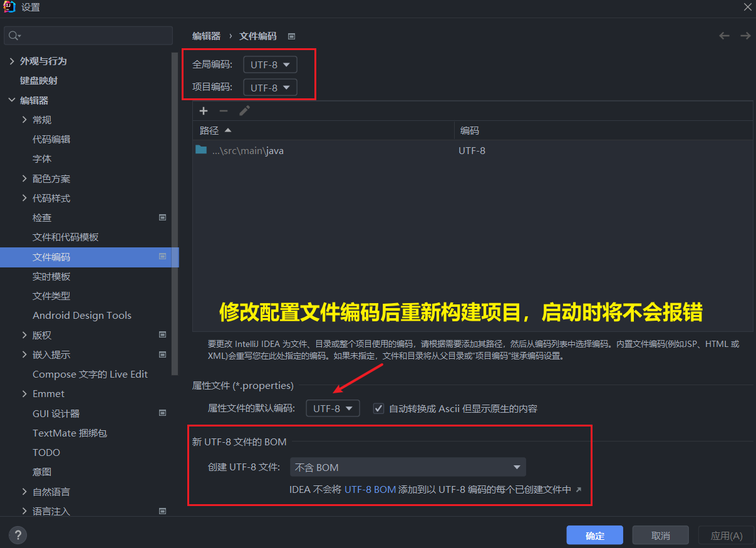Click the forward navigation arrow
The height and width of the screenshot is (548, 756).
(x=745, y=36)
